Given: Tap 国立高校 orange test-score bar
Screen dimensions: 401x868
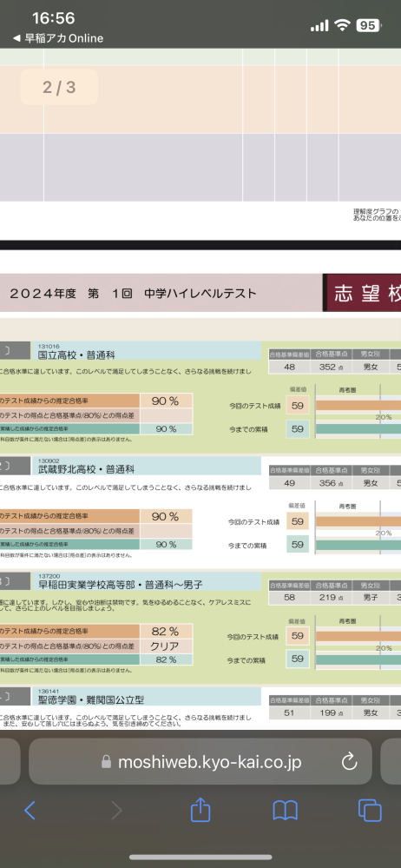Looking at the screenshot, I should pos(358,405).
